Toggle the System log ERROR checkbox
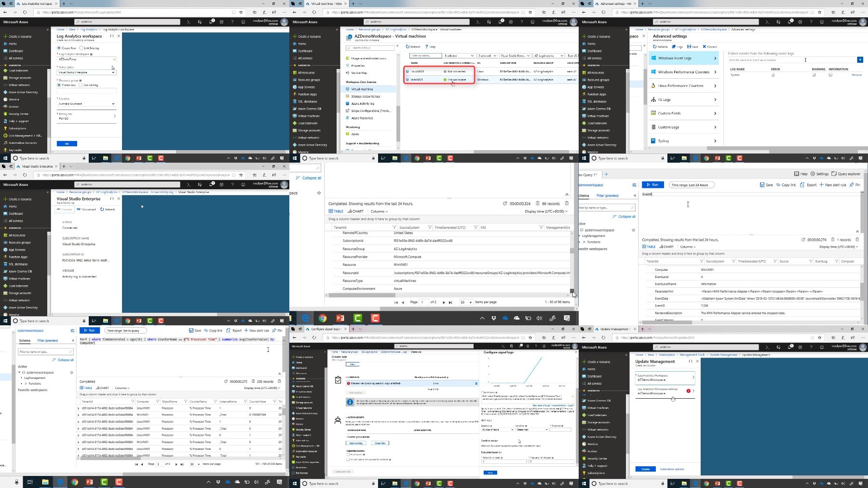 click(x=773, y=75)
